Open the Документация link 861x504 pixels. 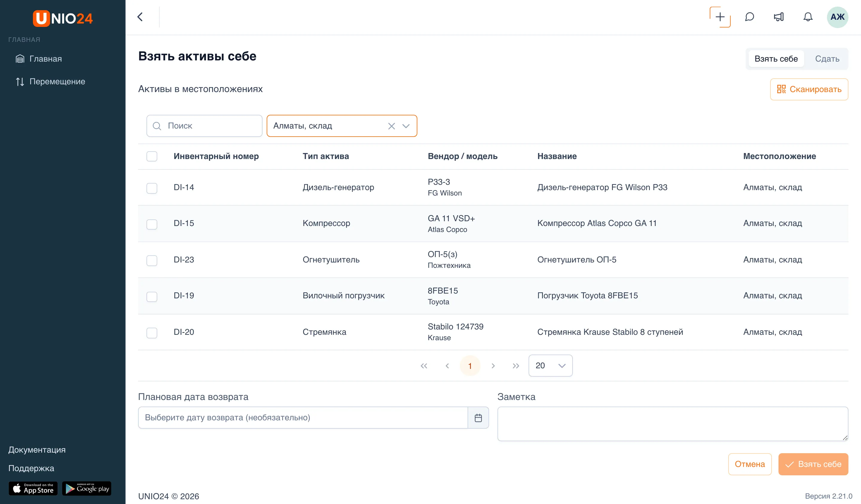click(37, 450)
